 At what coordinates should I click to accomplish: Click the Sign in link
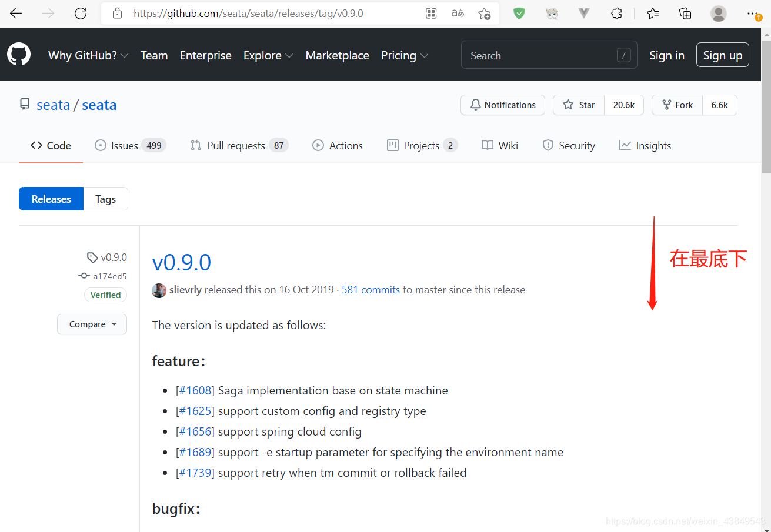coord(666,55)
